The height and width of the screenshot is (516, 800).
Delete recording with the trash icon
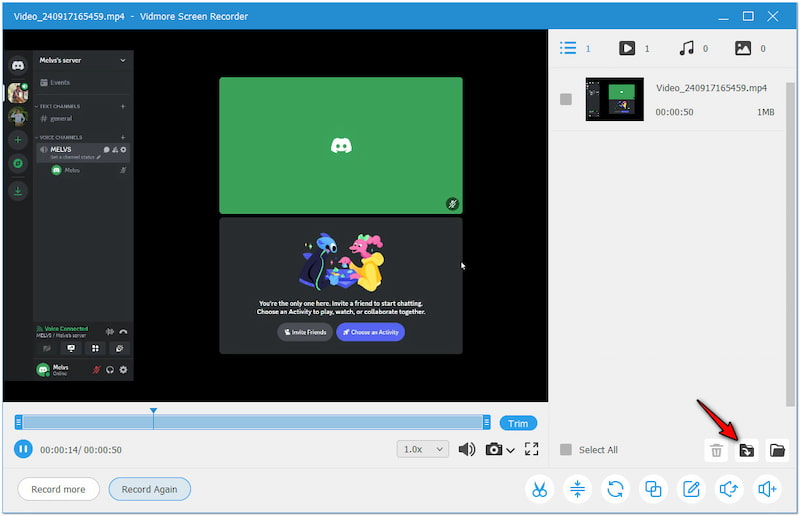click(716, 450)
